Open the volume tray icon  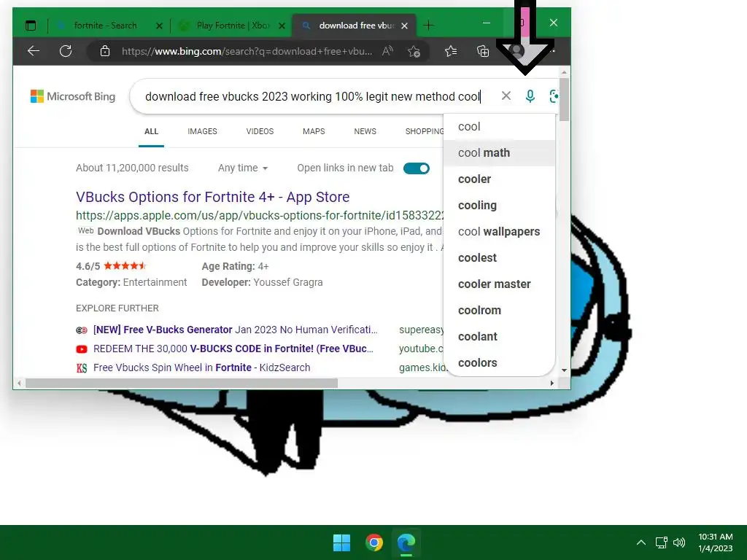[679, 542]
